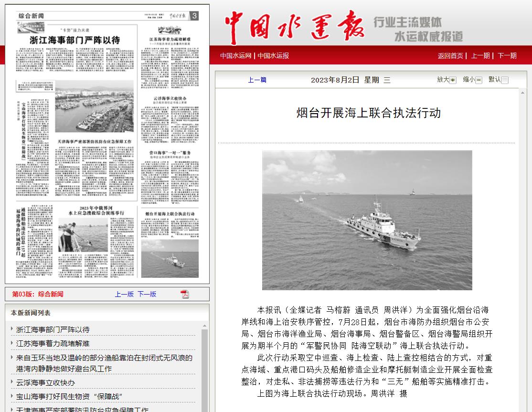Click the 默认 default label
532x412 pixels.
click(495, 80)
